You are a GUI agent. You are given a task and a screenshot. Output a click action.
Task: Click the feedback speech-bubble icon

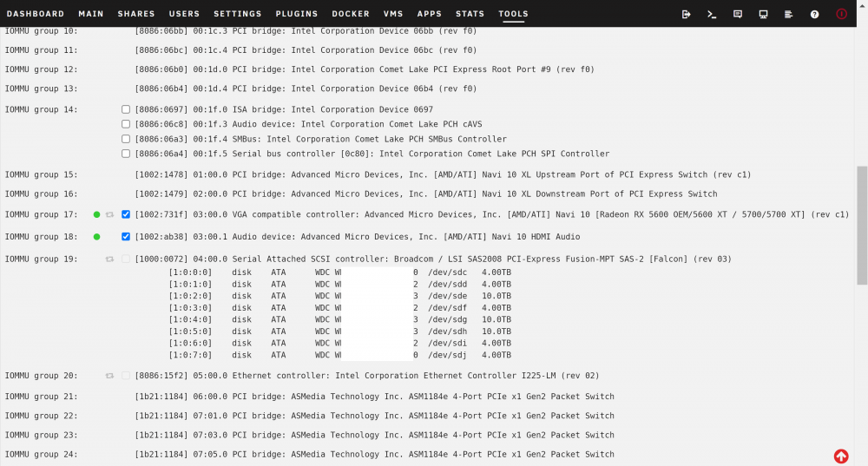coord(737,15)
